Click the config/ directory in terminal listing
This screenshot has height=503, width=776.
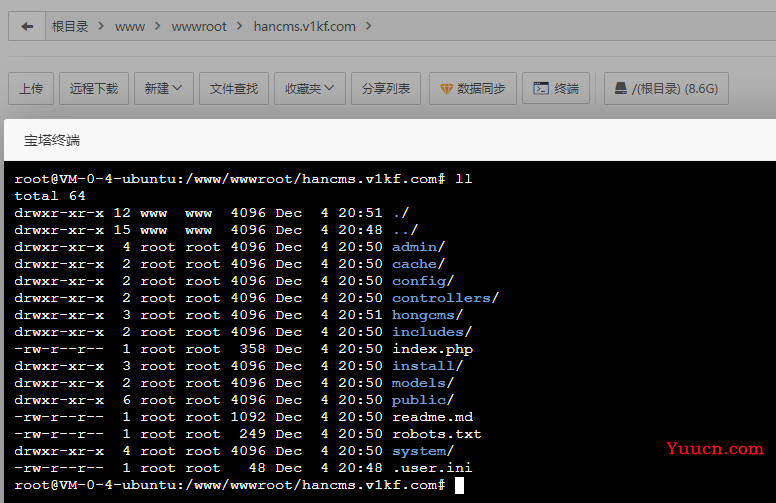tap(423, 281)
